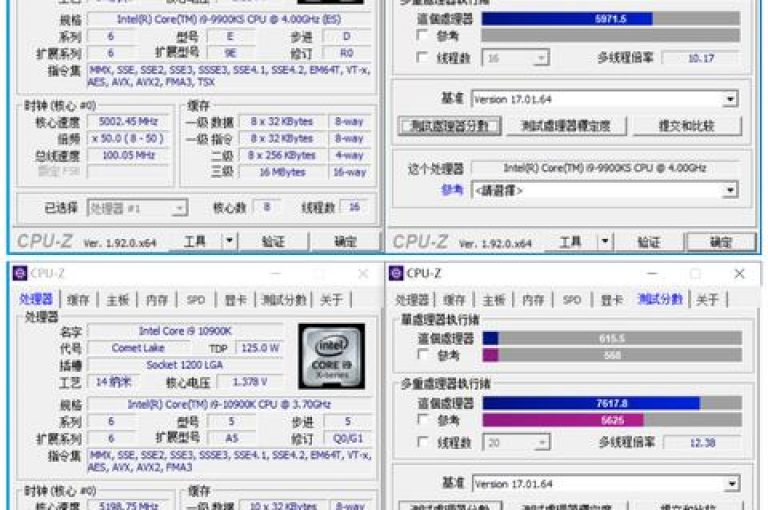The height and width of the screenshot is (510, 768).
Task: Click the purple reference bar showing 5625
Action: coord(612,420)
